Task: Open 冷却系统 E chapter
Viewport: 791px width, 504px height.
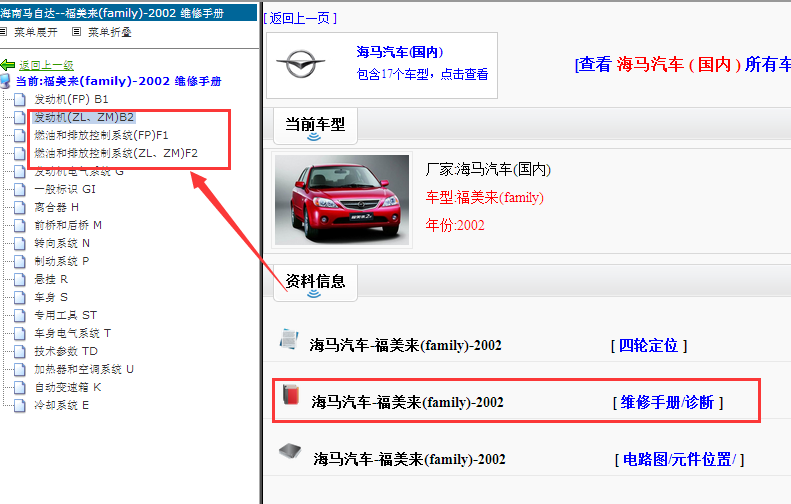Action: [x=62, y=405]
